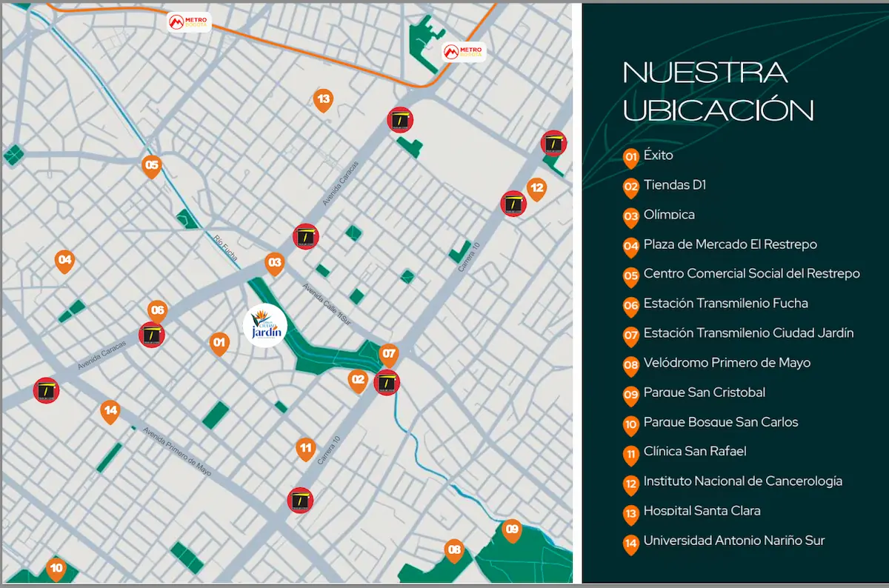Click the "Río Fucha" label on map

(x=225, y=248)
